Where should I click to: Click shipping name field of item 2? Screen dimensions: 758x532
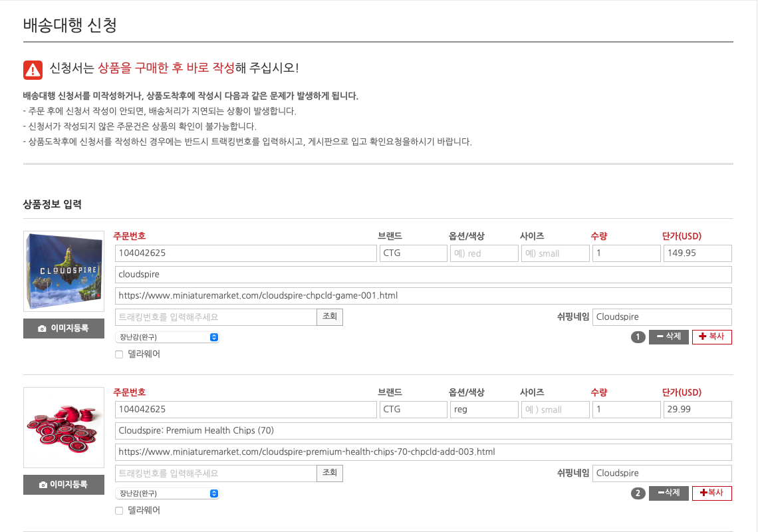662,473
